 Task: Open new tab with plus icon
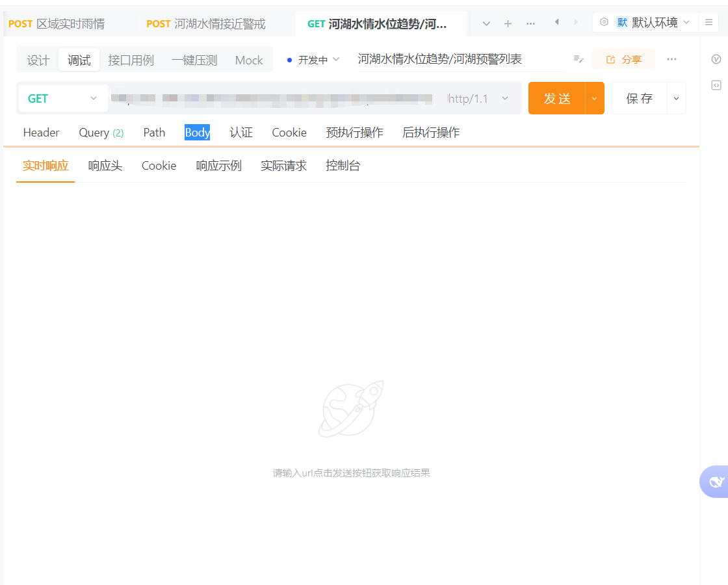point(508,23)
